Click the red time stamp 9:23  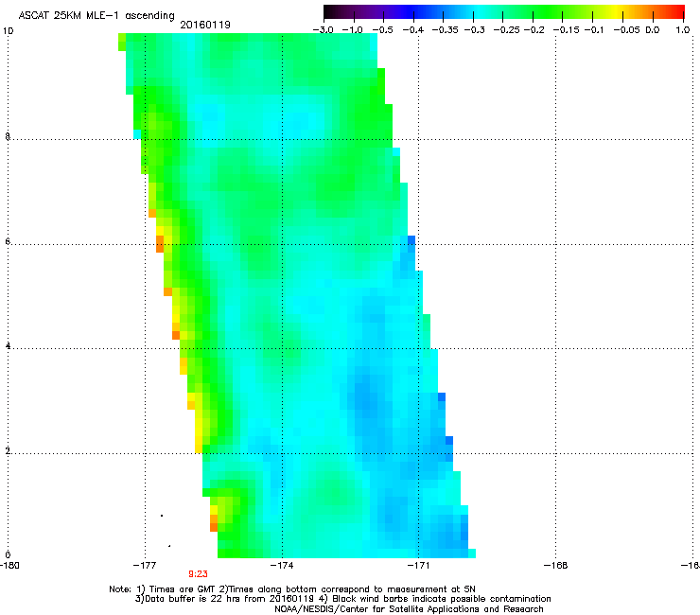pyautogui.click(x=198, y=574)
